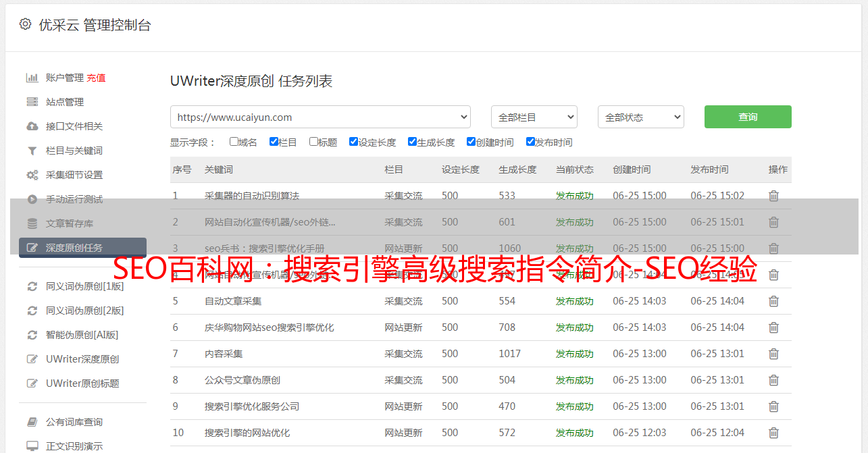868x453 pixels.
Task: Click the keyword 采集器的自动识别算法
Action: 252,196
